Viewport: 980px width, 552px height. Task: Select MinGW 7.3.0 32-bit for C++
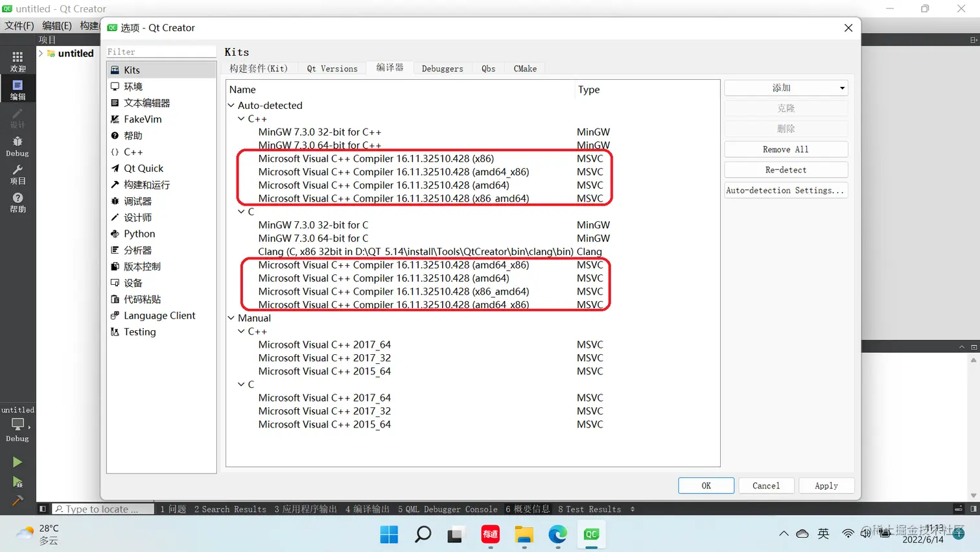(x=320, y=132)
